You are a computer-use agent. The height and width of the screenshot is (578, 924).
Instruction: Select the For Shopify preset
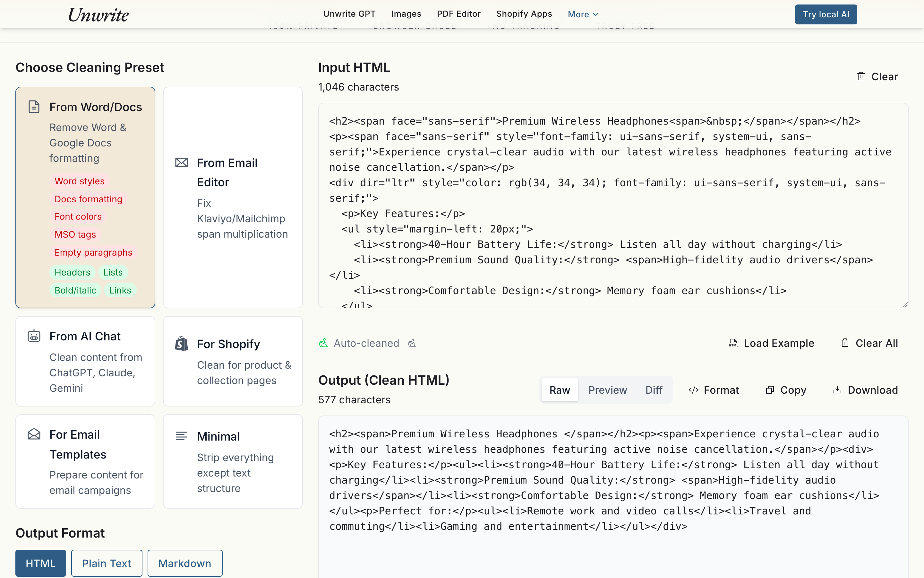coord(233,361)
